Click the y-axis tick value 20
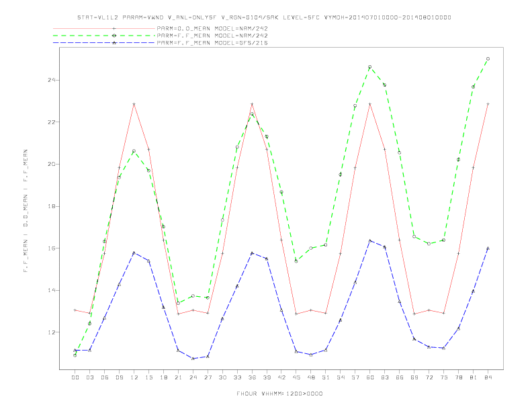This screenshot has height=411, width=532. [52, 164]
